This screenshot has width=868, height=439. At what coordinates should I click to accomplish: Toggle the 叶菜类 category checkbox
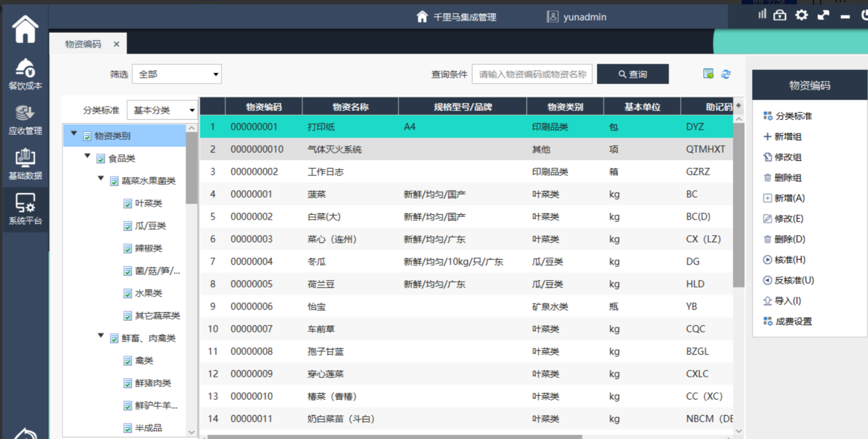coord(128,204)
